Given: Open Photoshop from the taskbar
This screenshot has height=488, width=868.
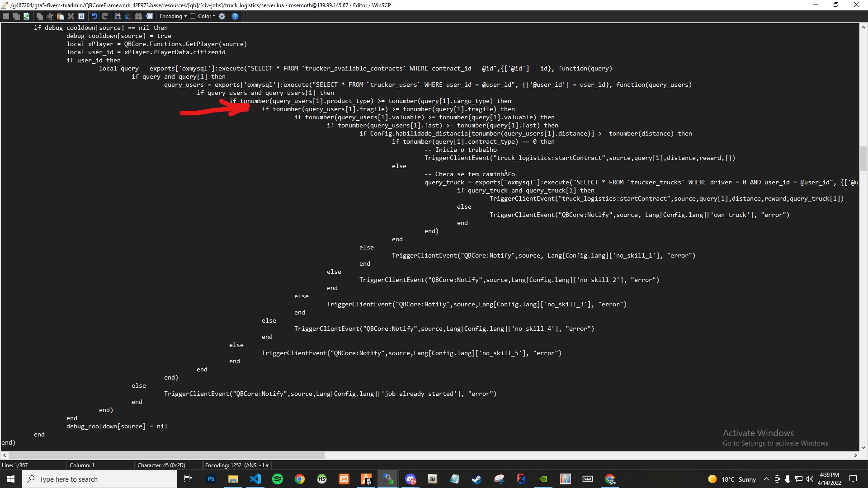Looking at the screenshot, I should [211, 479].
